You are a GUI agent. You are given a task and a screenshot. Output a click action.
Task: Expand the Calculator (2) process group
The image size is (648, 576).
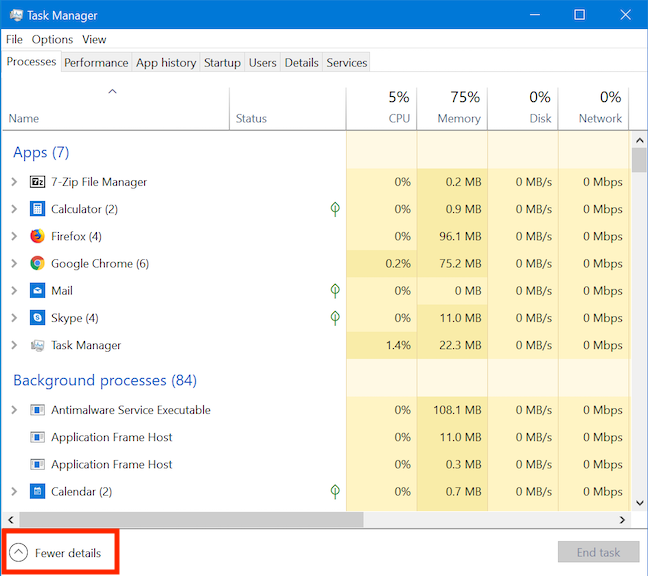point(14,209)
